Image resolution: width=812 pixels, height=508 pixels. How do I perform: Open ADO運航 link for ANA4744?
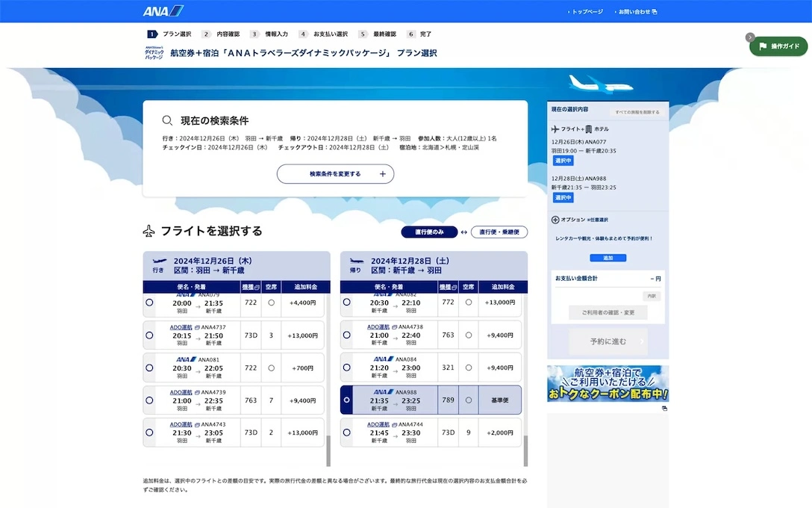pos(378,424)
